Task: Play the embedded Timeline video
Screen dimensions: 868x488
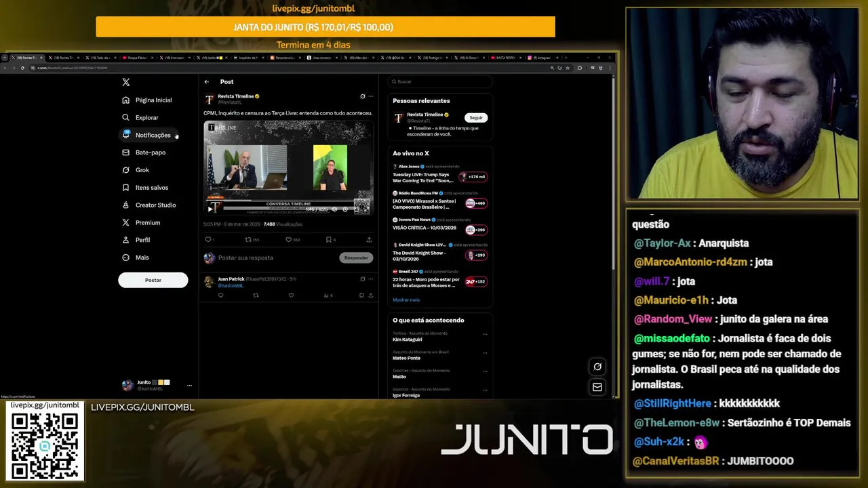Action: pyautogui.click(x=210, y=209)
